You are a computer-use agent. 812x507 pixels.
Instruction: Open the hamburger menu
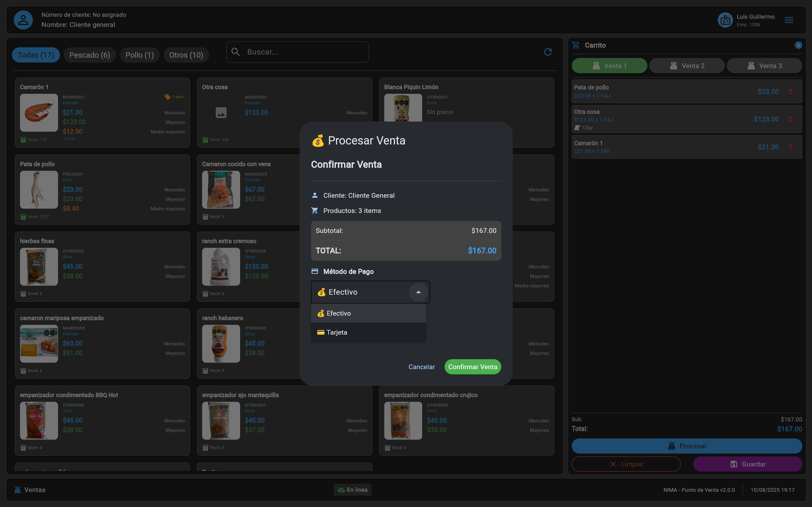pos(789,20)
